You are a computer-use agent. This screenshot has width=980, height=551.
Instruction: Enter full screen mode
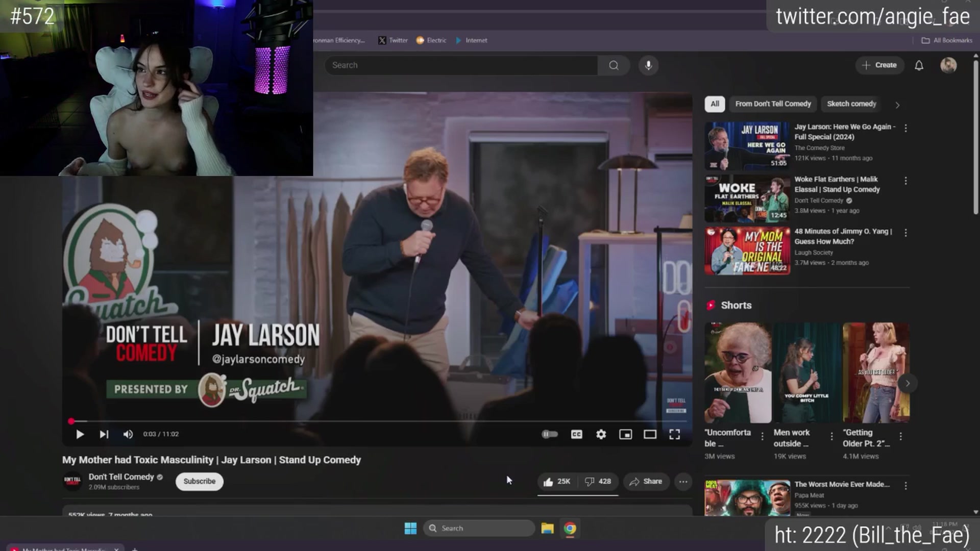pyautogui.click(x=675, y=434)
